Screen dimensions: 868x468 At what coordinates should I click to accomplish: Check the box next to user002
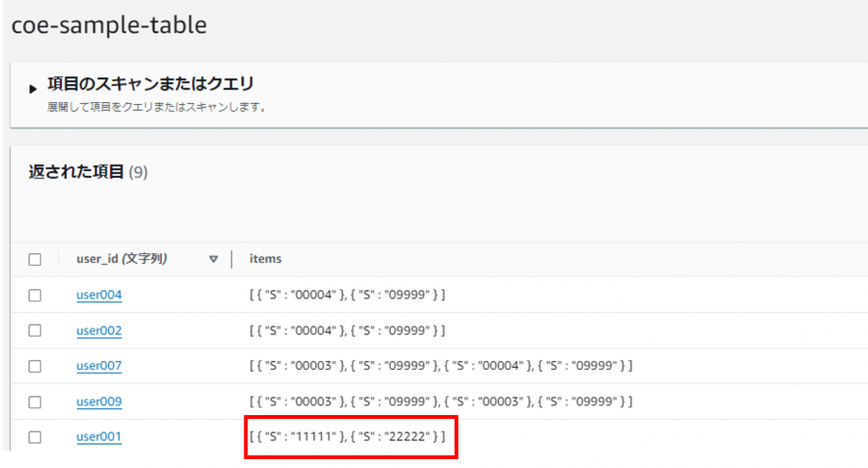[35, 331]
